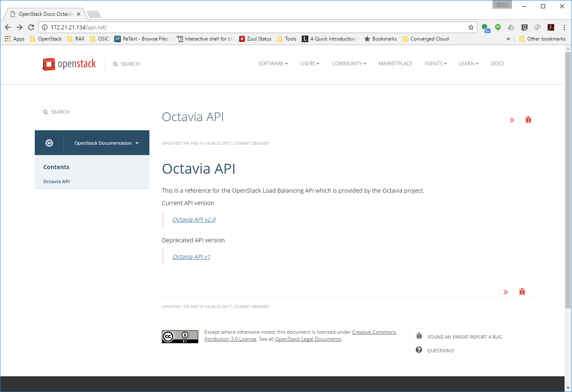Open the deprecated Octavia API v1 link
The height and width of the screenshot is (392, 572).
click(x=191, y=257)
